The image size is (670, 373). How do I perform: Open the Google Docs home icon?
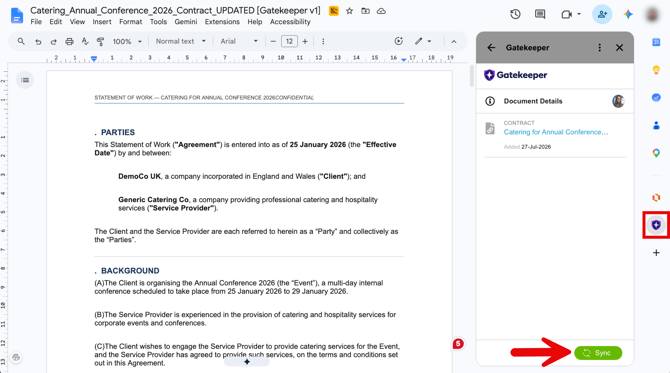(17, 16)
